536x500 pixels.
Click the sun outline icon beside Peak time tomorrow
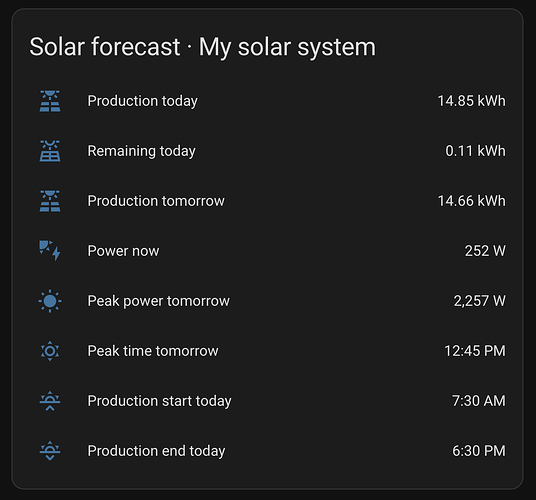tap(50, 351)
